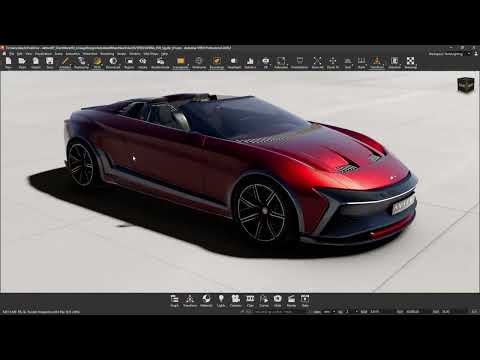Click the checkered Rendering icon in top toolbar
480x360 pixels.
[410, 61]
